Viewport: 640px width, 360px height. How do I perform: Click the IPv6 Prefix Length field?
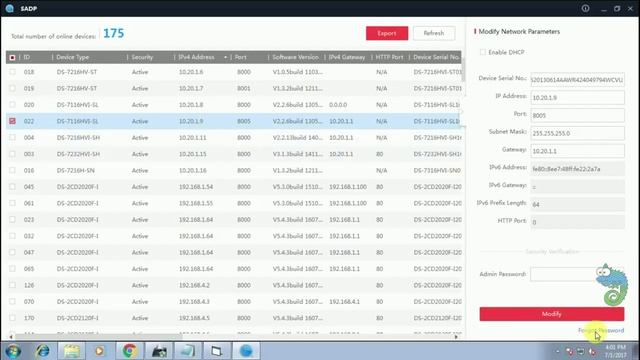tap(577, 204)
